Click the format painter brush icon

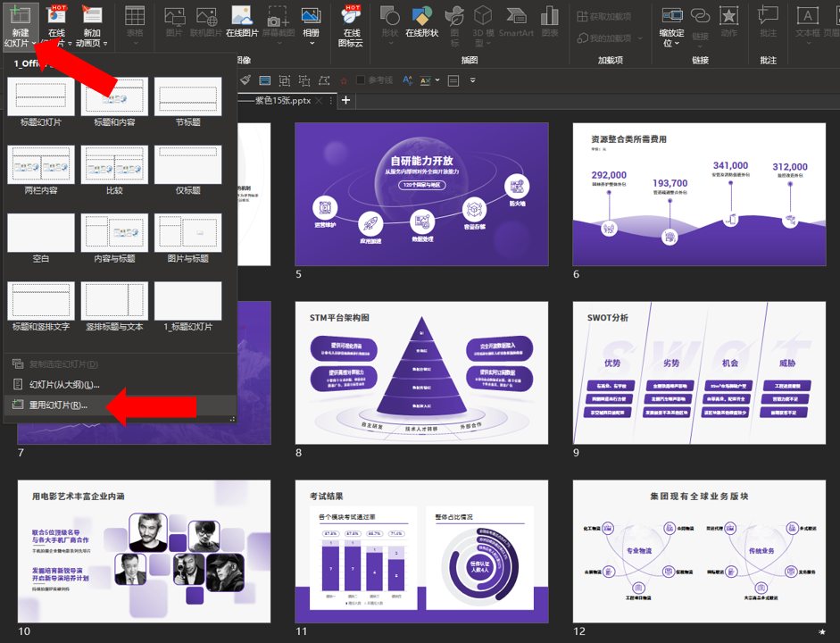coord(245,80)
